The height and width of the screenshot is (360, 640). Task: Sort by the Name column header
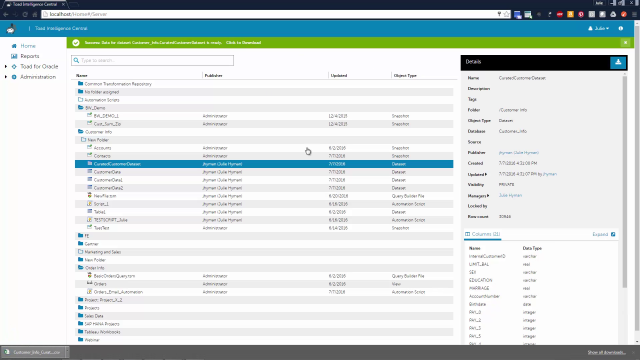[82, 76]
